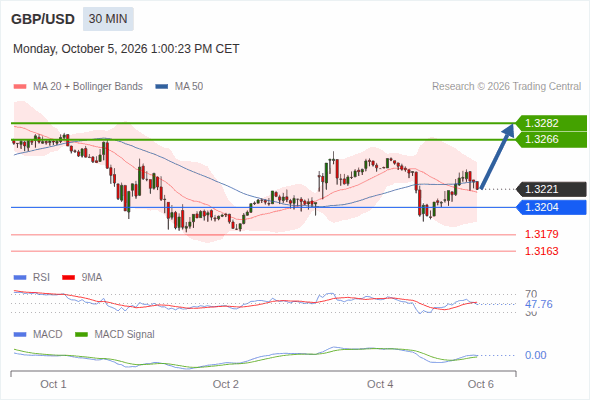Select the date and time line text
590x400 pixels.
[126, 49]
